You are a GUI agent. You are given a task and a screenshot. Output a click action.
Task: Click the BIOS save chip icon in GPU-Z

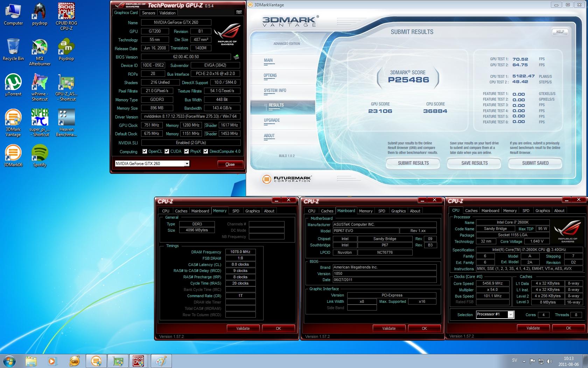pos(236,57)
